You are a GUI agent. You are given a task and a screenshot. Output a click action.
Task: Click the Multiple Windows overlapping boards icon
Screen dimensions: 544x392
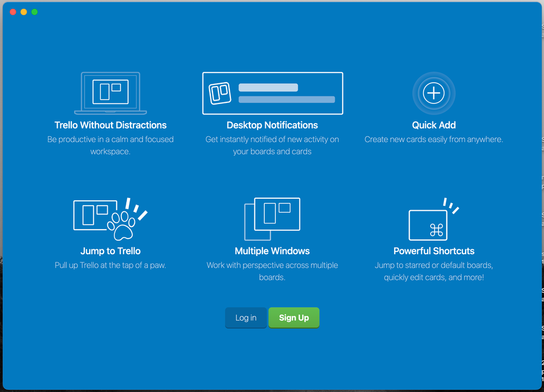(x=272, y=219)
